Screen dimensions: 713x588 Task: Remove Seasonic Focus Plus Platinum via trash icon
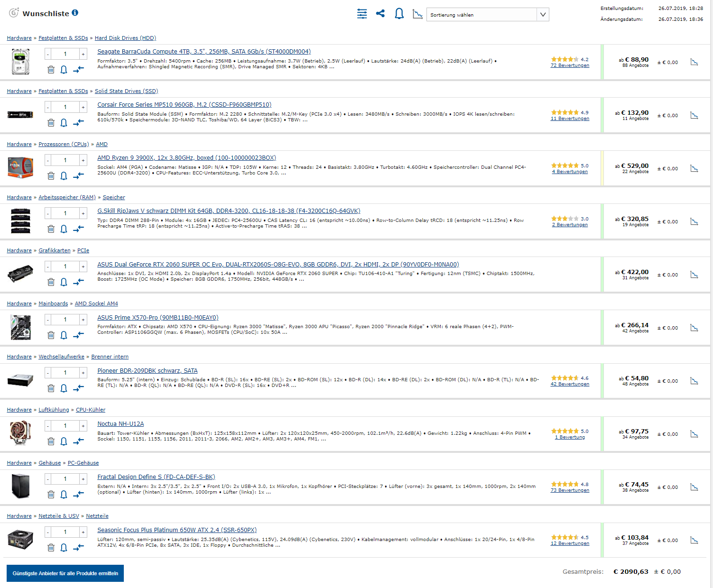[x=51, y=548]
